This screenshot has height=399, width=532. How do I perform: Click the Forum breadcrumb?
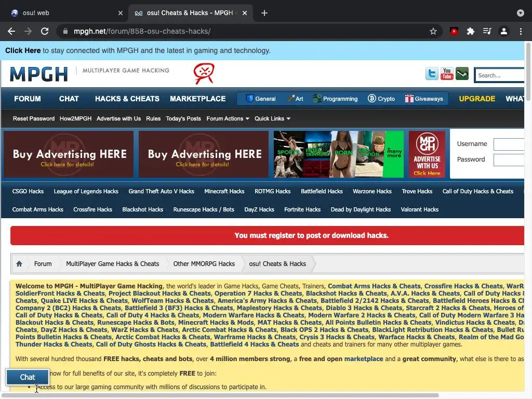coord(43,263)
